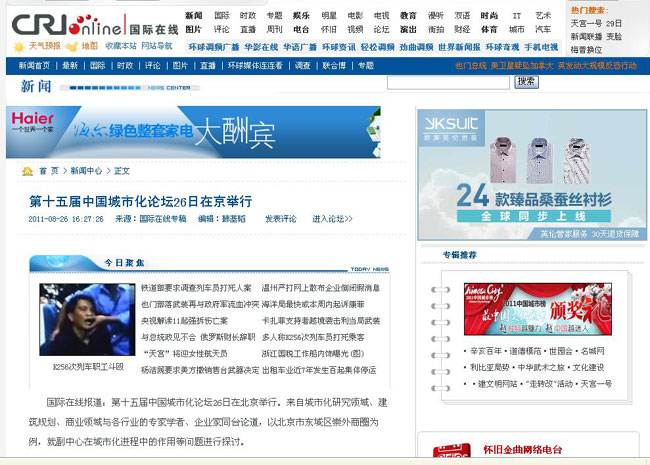Open 天气预报 weather forecast link
650x465 pixels.
coord(45,46)
